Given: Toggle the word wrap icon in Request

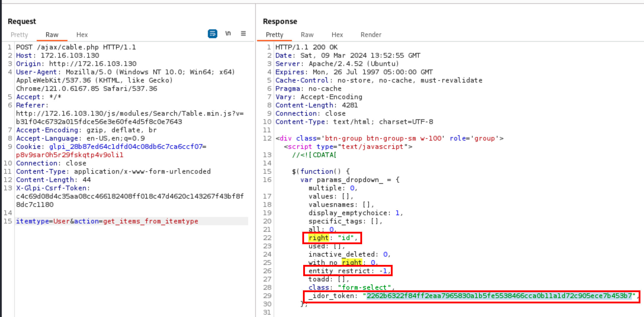Looking at the screenshot, I should [212, 34].
